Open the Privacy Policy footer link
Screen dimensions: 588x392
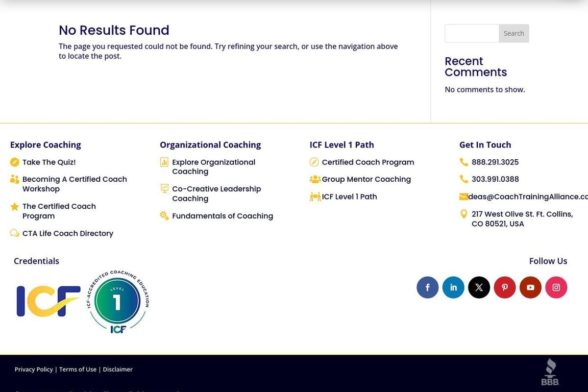coord(34,370)
